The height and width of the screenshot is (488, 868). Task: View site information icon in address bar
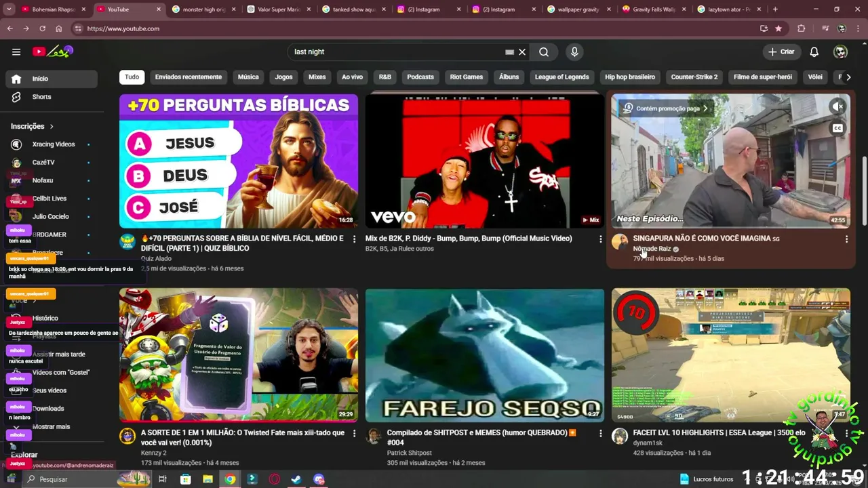point(78,28)
